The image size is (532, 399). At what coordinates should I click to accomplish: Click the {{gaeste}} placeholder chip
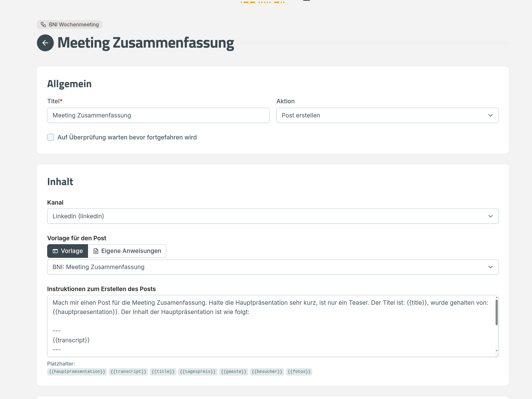click(x=234, y=372)
